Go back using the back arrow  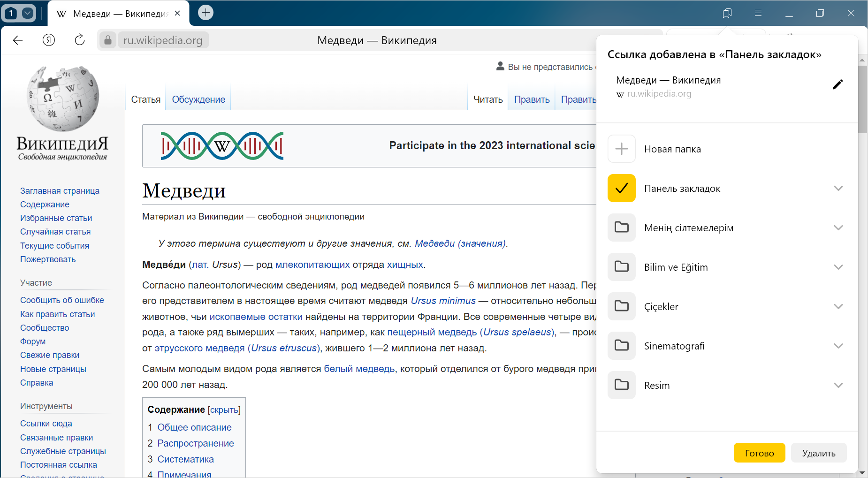click(x=18, y=40)
